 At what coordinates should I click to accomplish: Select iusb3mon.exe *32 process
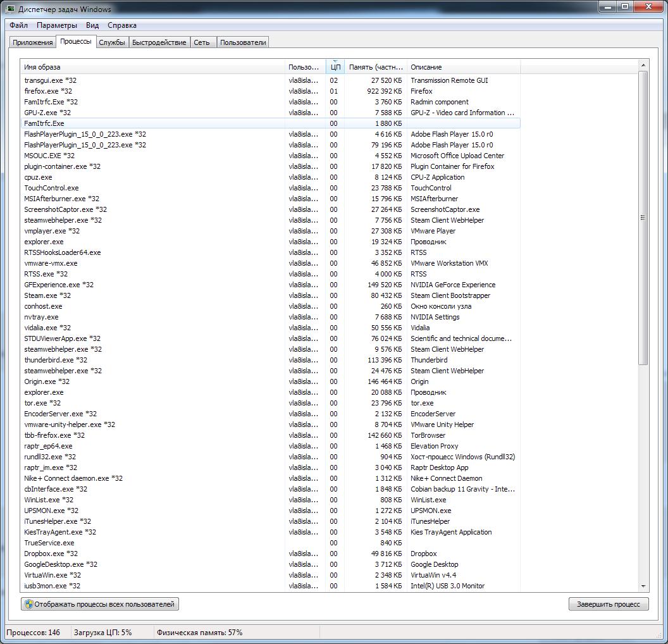click(x=271, y=586)
